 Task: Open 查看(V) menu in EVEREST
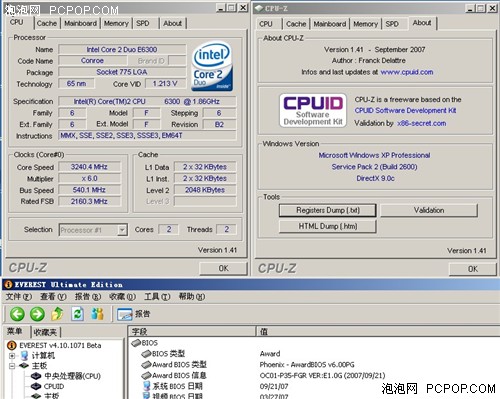[53, 296]
